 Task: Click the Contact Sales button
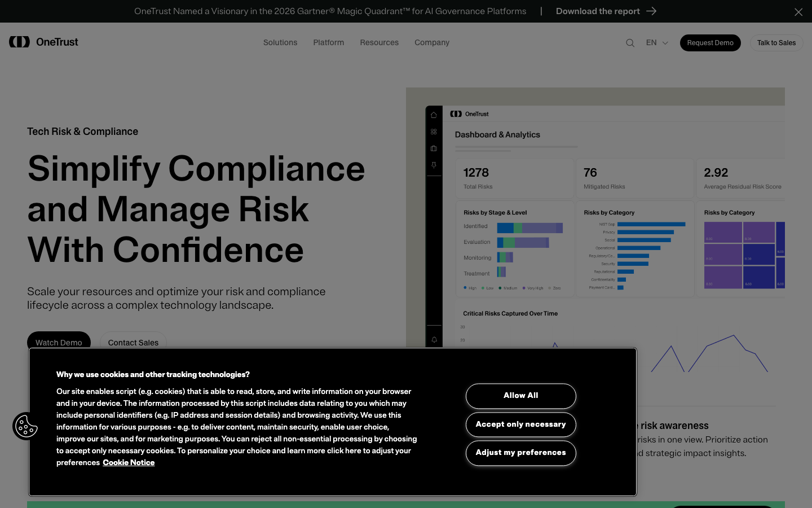click(x=133, y=340)
